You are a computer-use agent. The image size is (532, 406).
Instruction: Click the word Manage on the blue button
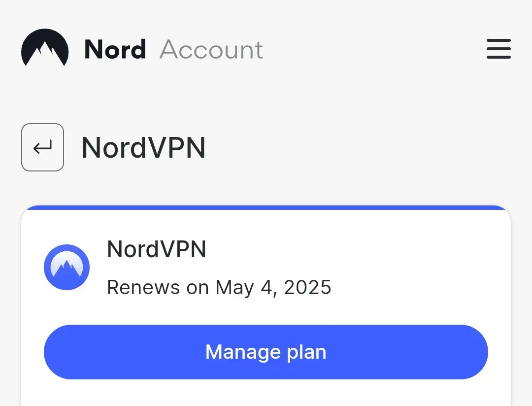[x=243, y=352]
